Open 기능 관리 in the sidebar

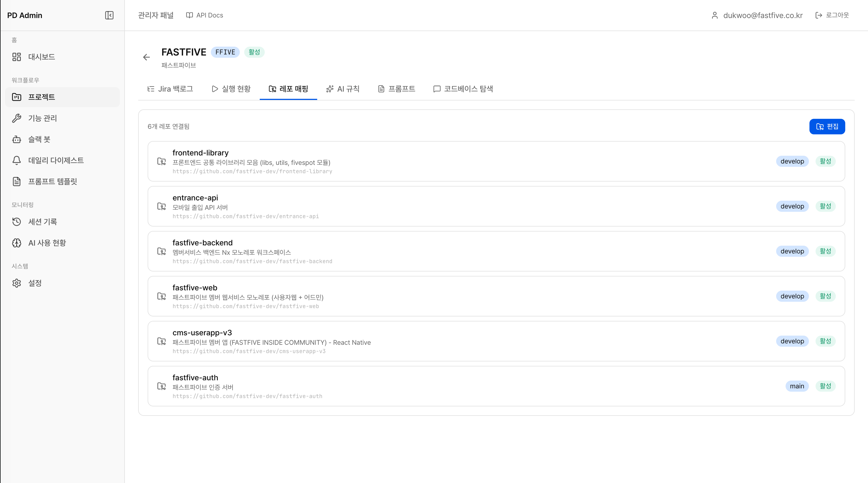(62, 118)
